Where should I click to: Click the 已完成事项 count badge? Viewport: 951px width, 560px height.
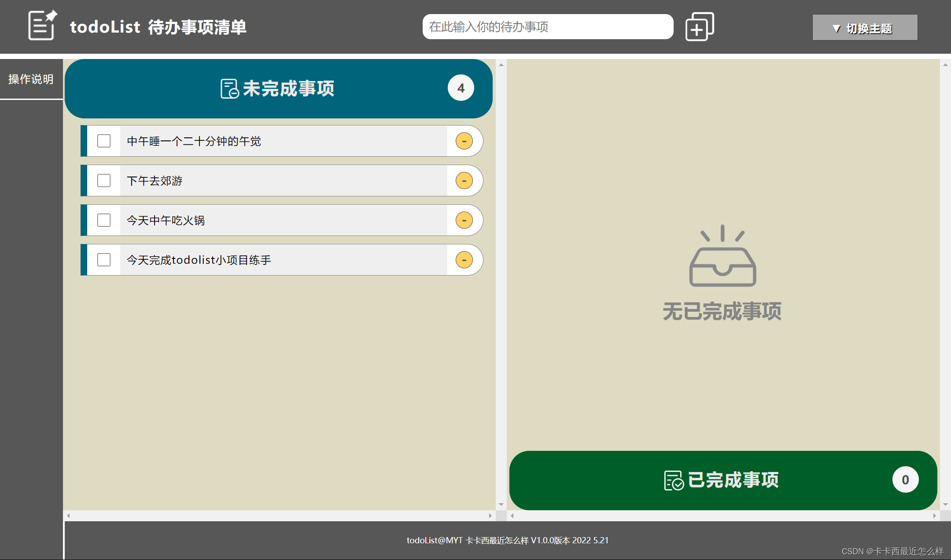[x=905, y=479]
